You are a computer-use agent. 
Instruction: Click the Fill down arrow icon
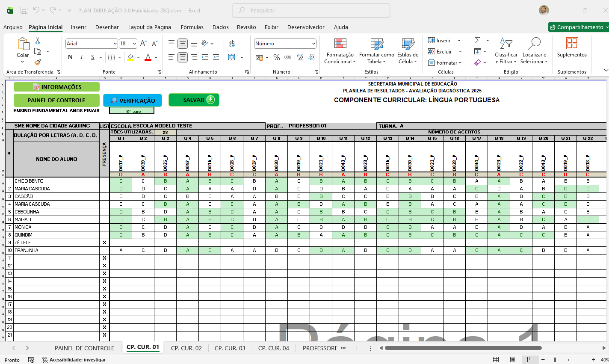(478, 51)
